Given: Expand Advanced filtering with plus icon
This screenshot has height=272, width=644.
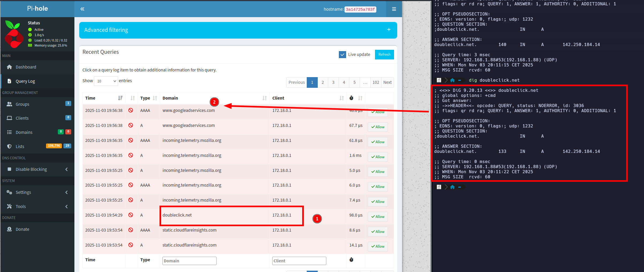Looking at the screenshot, I should [x=389, y=30].
